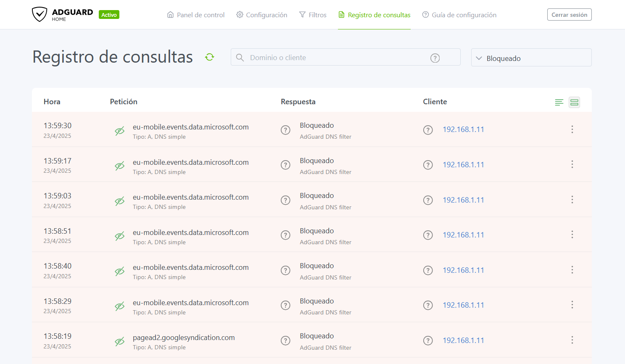Refresh the query log with green arrows icon
The width and height of the screenshot is (625, 364).
(210, 57)
